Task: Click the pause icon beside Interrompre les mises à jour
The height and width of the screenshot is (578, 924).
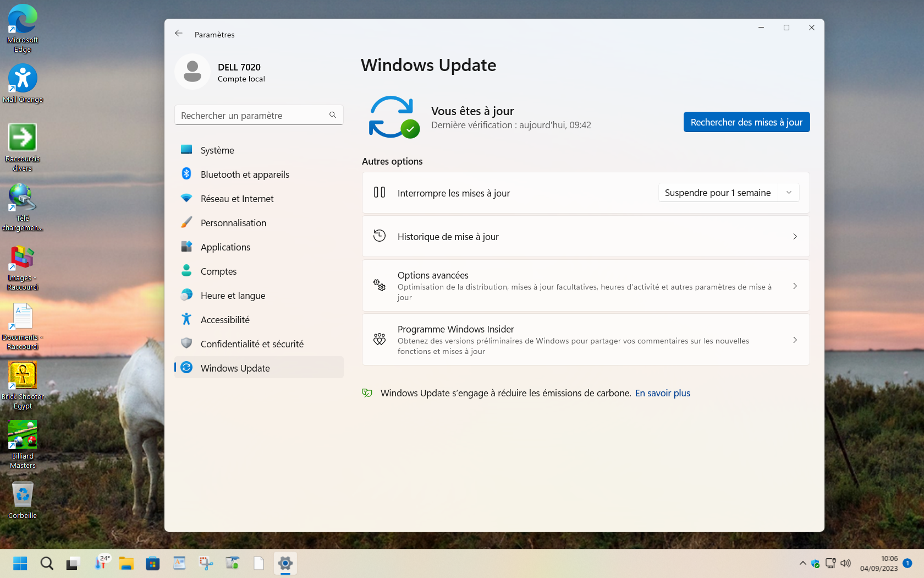Action: pos(380,193)
